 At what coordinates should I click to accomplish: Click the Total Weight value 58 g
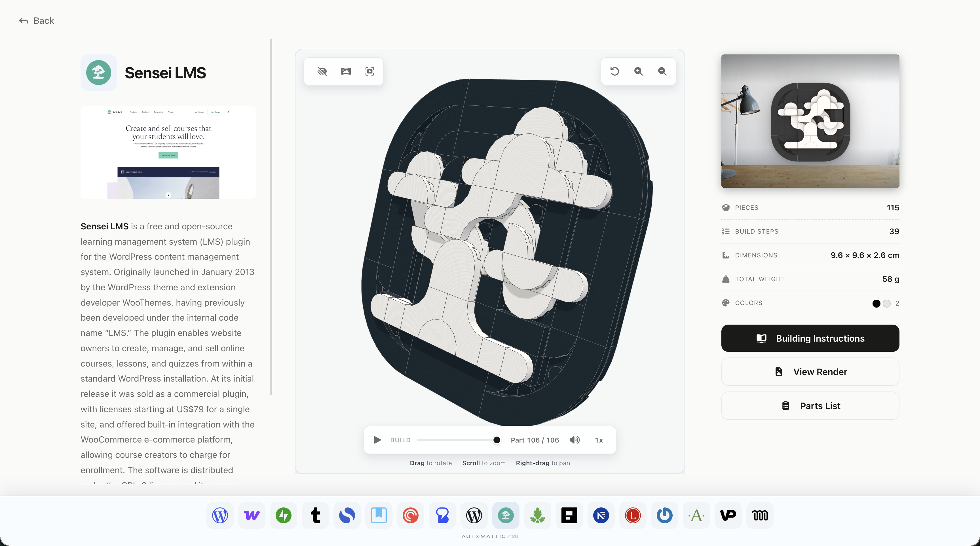click(x=891, y=279)
